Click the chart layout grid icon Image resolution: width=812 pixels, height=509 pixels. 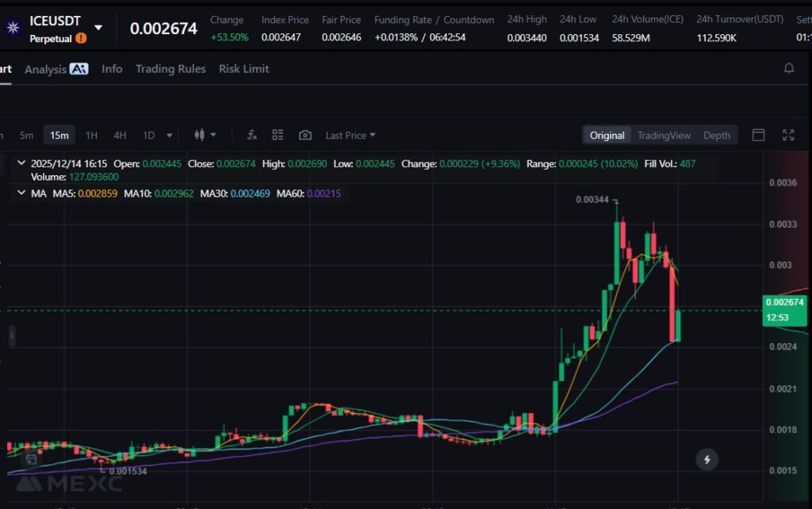click(278, 136)
